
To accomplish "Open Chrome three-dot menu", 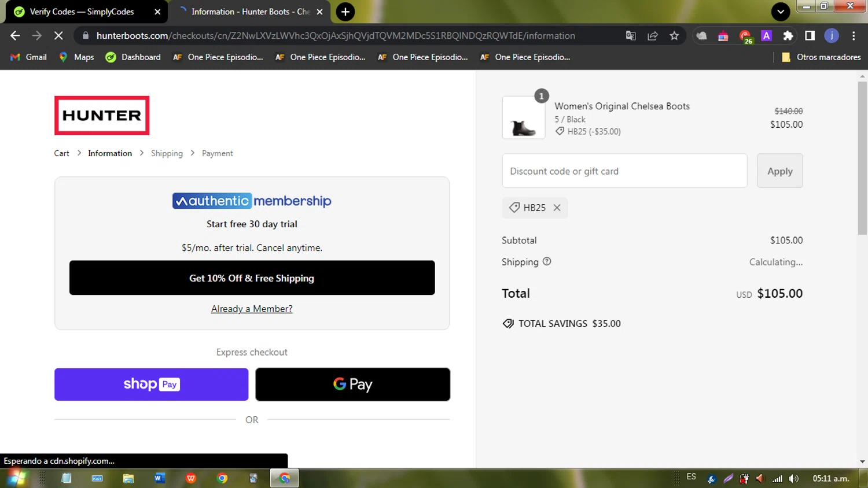I will [854, 36].
